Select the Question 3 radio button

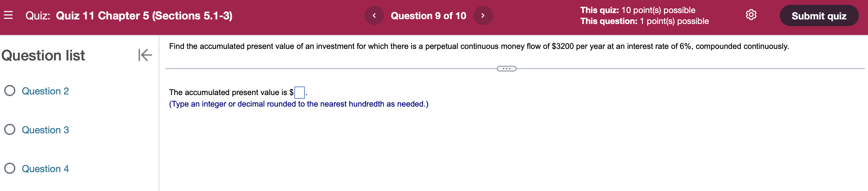pos(10,130)
